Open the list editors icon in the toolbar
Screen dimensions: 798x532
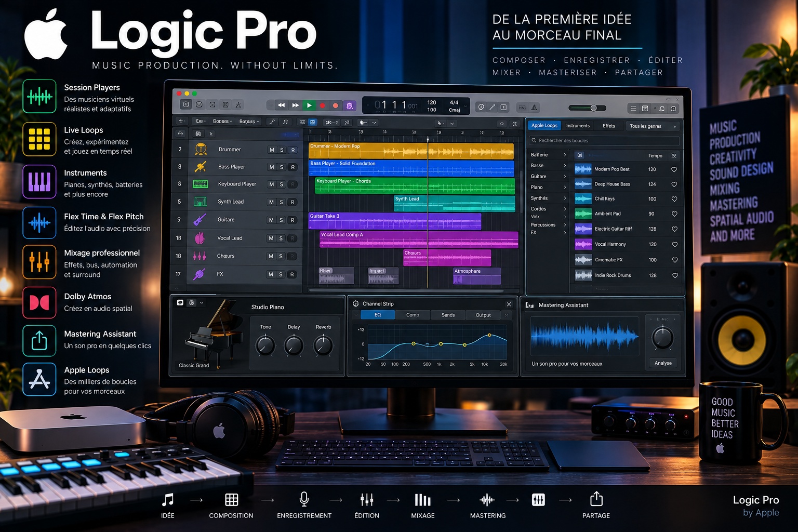[633, 109]
